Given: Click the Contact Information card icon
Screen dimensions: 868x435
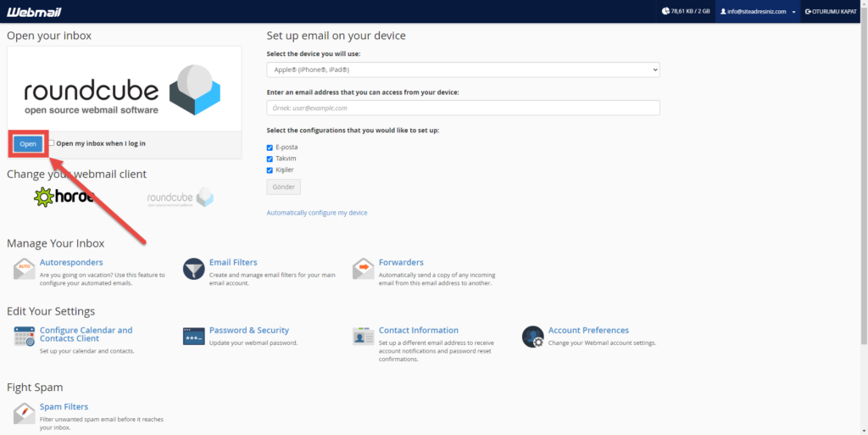Looking at the screenshot, I should [364, 337].
